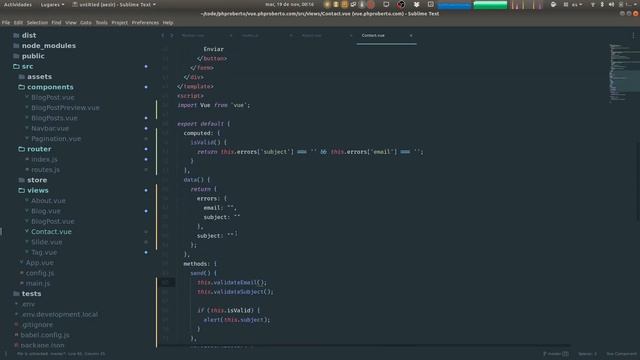Open the Sublime Text app menu in top bar

coord(114,4)
